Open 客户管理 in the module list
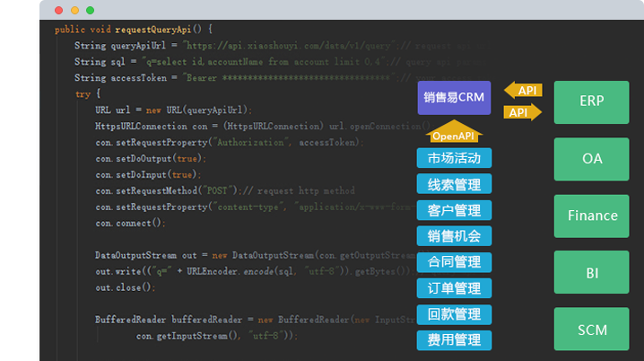644x361 pixels. click(x=454, y=210)
